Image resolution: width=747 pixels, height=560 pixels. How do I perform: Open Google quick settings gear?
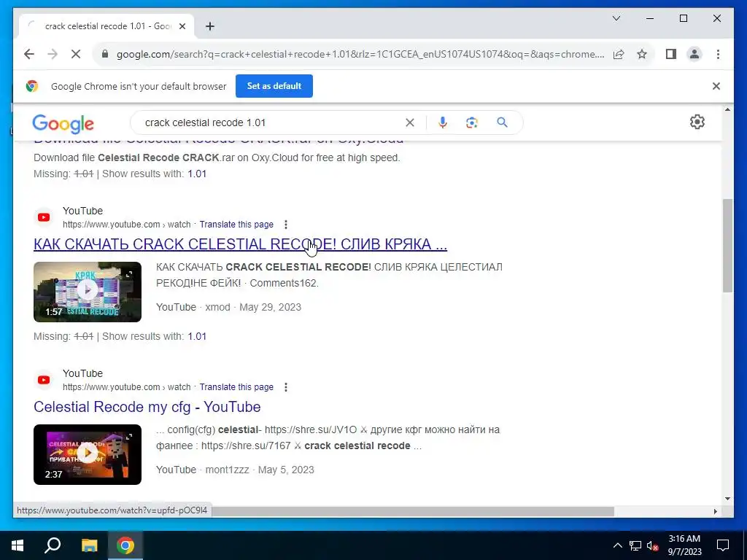coord(697,122)
